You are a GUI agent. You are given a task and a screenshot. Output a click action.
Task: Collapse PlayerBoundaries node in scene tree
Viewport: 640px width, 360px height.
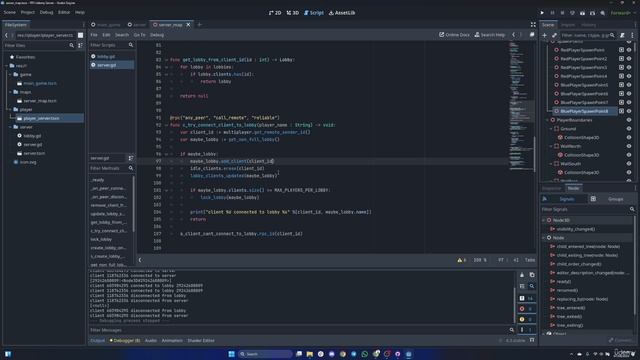(547, 120)
